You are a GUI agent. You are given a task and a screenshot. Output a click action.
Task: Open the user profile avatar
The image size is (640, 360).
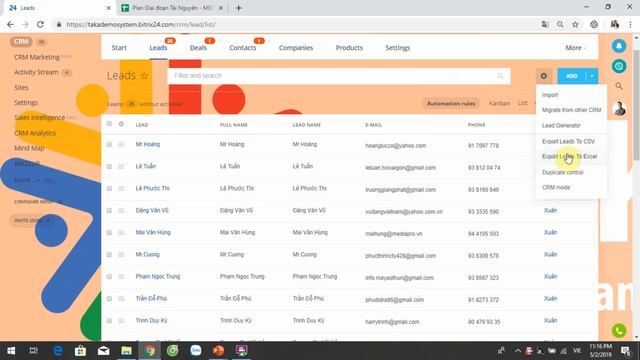click(619, 109)
